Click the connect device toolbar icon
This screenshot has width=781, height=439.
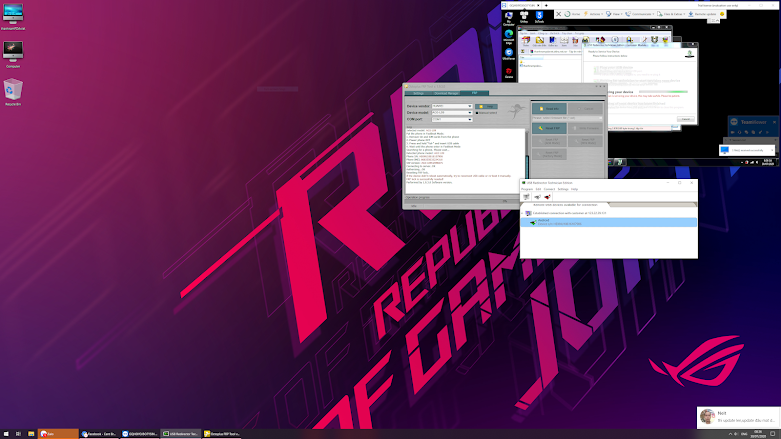[x=537, y=197]
